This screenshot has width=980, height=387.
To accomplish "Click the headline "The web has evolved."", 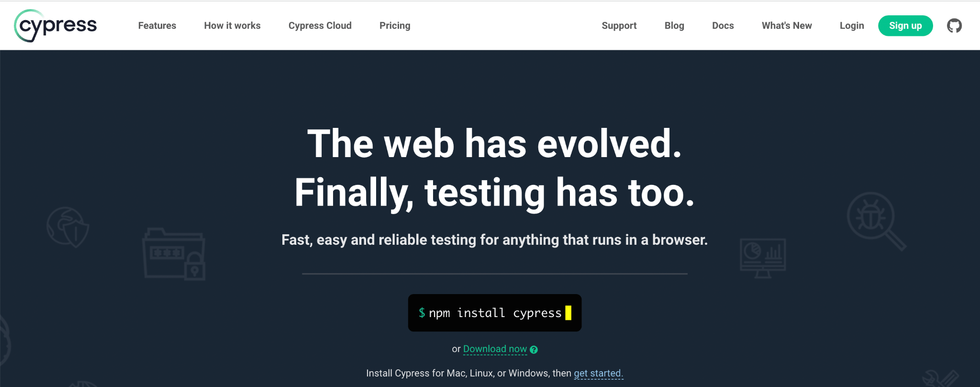I will tap(494, 143).
